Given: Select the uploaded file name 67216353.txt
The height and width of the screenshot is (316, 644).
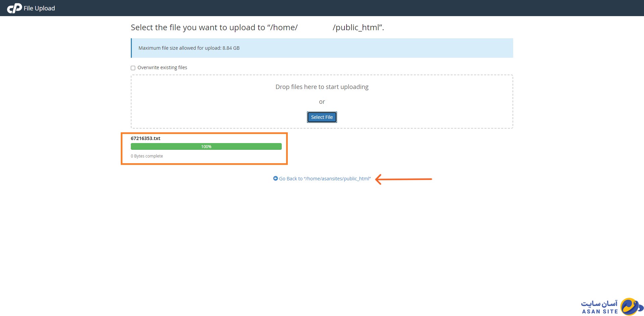Looking at the screenshot, I should pyautogui.click(x=146, y=138).
